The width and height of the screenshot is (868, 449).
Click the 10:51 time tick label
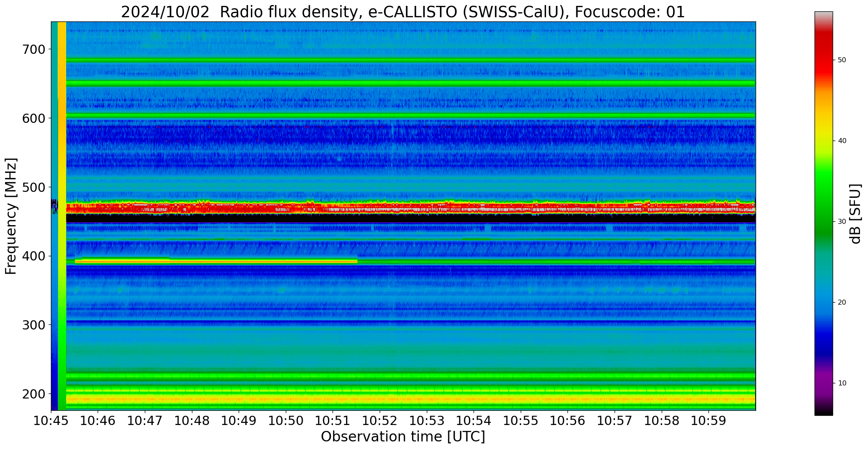tap(333, 421)
